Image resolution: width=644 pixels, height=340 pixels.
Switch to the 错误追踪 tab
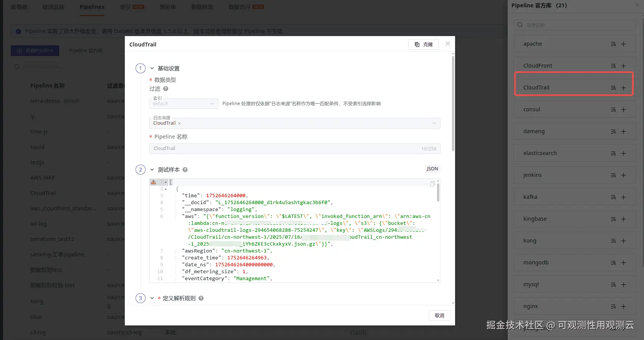(x=53, y=7)
